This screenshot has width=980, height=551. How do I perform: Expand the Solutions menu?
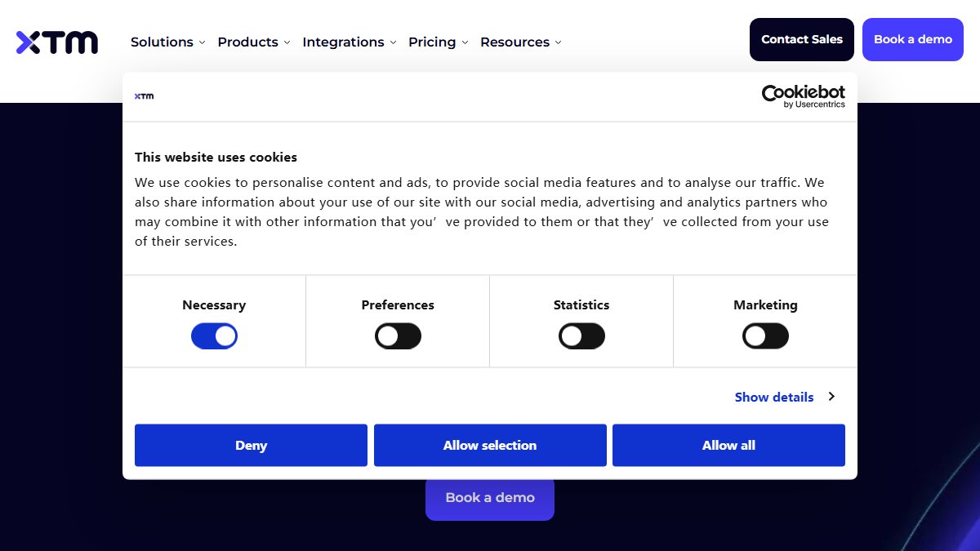point(167,42)
